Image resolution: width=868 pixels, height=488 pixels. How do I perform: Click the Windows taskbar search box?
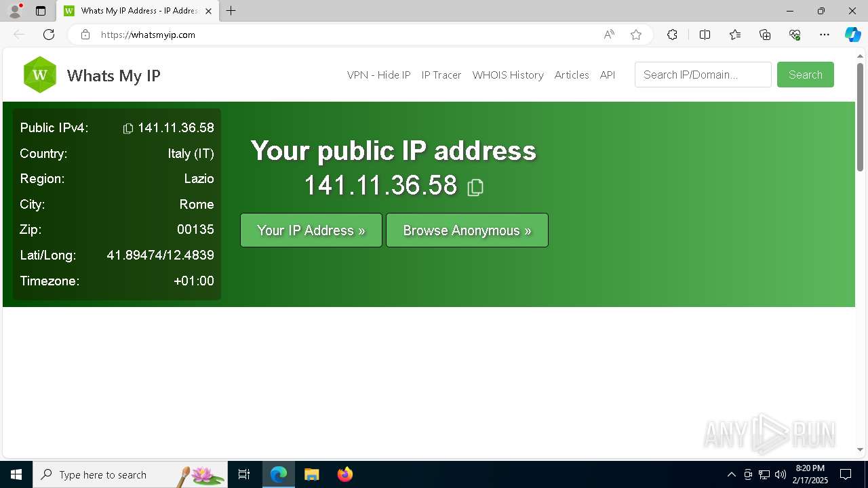pos(130,474)
